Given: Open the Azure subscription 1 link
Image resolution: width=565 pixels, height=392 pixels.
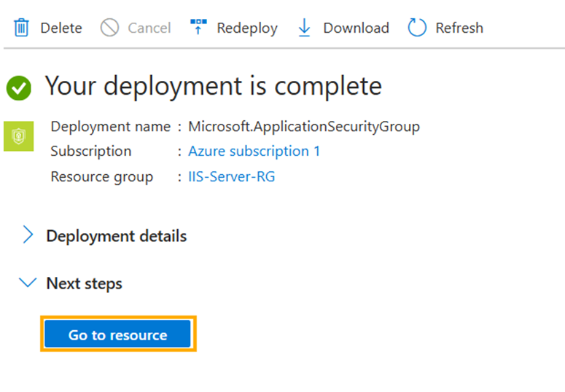Looking at the screenshot, I should click(254, 152).
